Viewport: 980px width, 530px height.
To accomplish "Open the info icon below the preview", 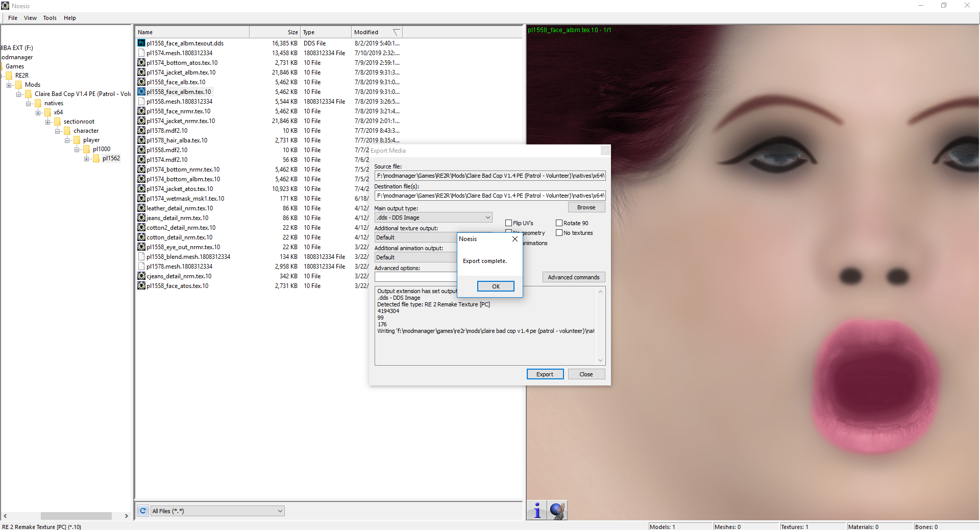I will pyautogui.click(x=537, y=510).
